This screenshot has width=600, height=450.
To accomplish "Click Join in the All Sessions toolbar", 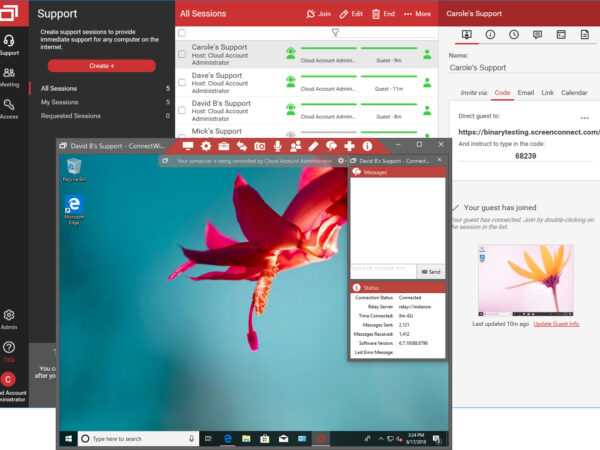I will [x=318, y=14].
